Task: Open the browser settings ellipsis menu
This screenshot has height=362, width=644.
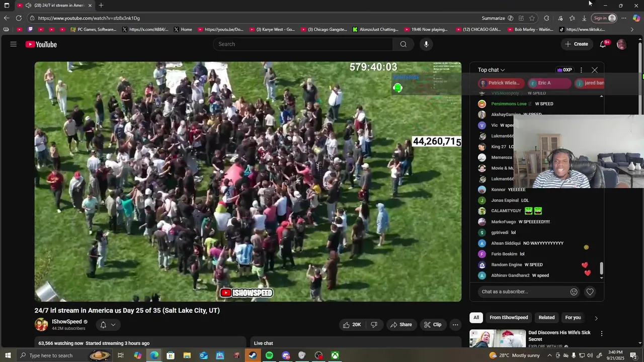Action: [x=624, y=18]
